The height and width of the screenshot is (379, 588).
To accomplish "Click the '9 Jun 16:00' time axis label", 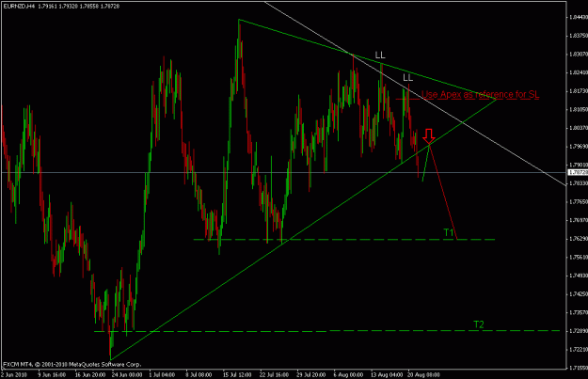I will click(x=51, y=374).
